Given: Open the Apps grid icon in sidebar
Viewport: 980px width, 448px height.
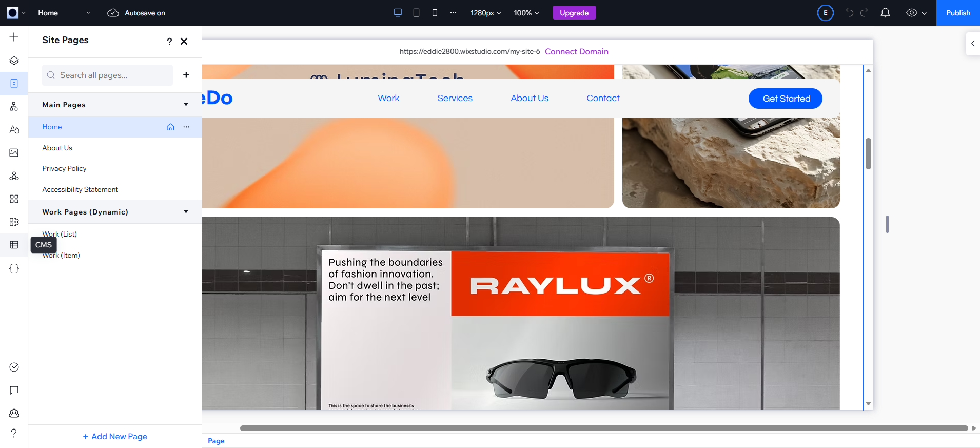Looking at the screenshot, I should 14,199.
